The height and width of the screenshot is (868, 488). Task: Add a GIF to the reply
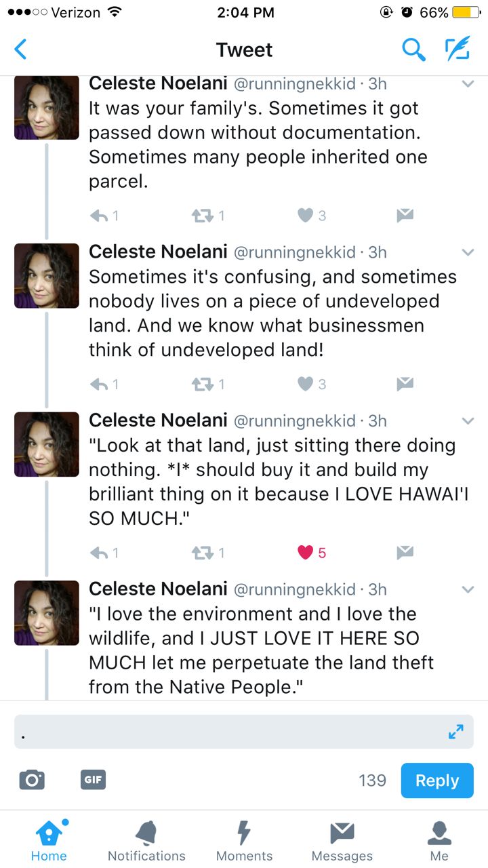(x=93, y=780)
